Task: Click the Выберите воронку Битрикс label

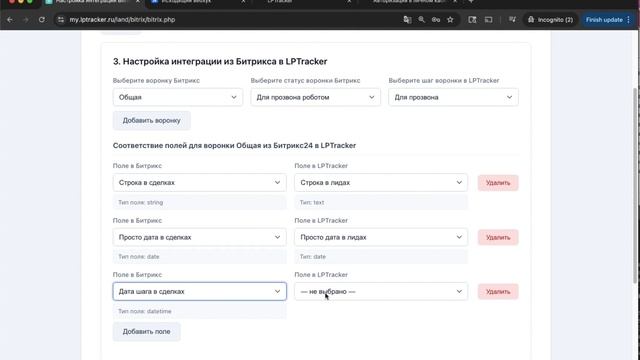Action: (156, 80)
